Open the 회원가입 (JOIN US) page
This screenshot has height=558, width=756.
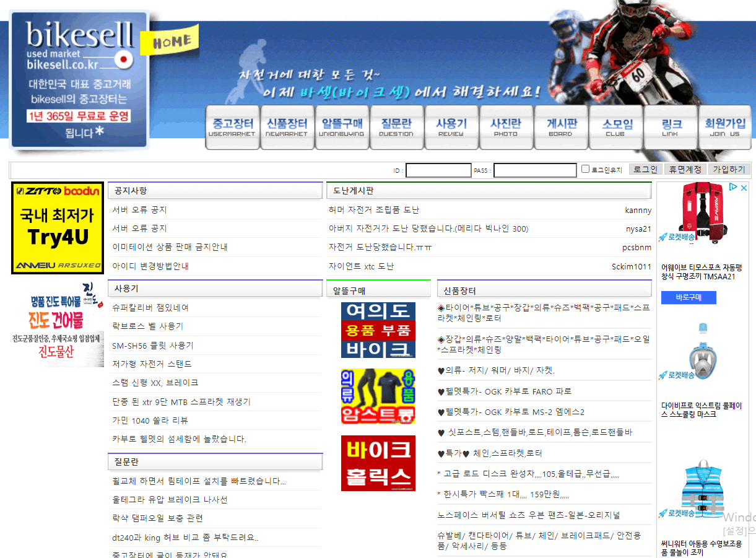tap(724, 127)
